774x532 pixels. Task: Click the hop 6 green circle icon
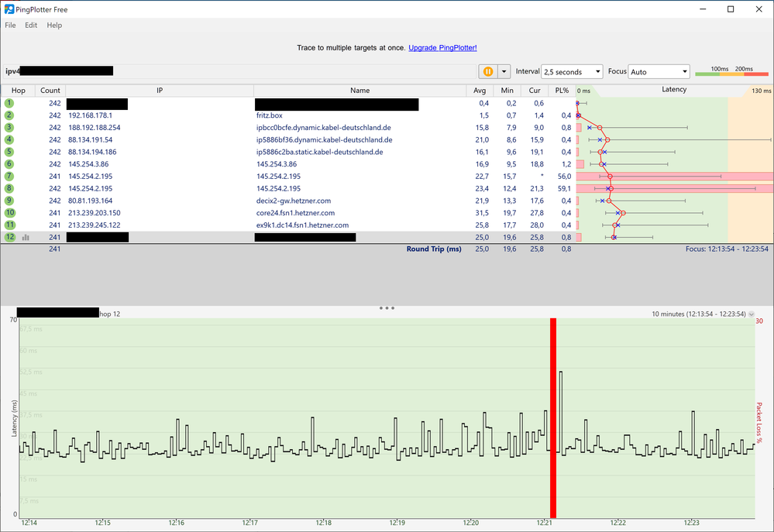[9, 164]
